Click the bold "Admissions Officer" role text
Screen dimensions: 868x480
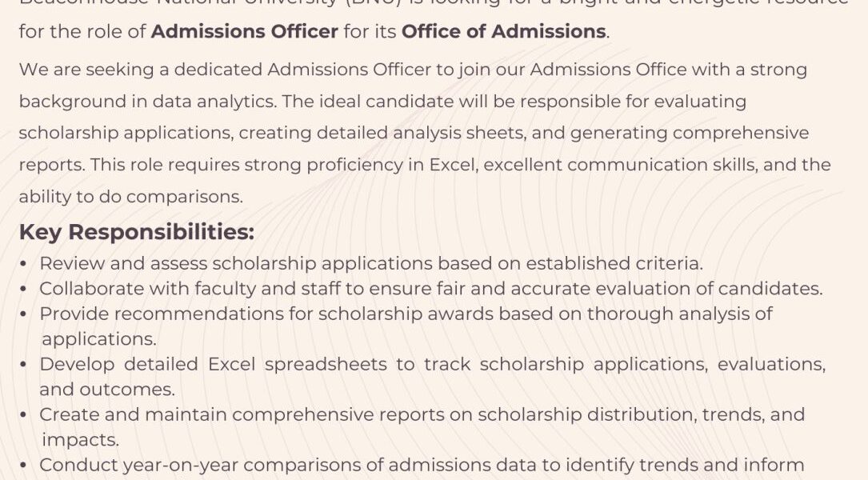[x=244, y=32]
